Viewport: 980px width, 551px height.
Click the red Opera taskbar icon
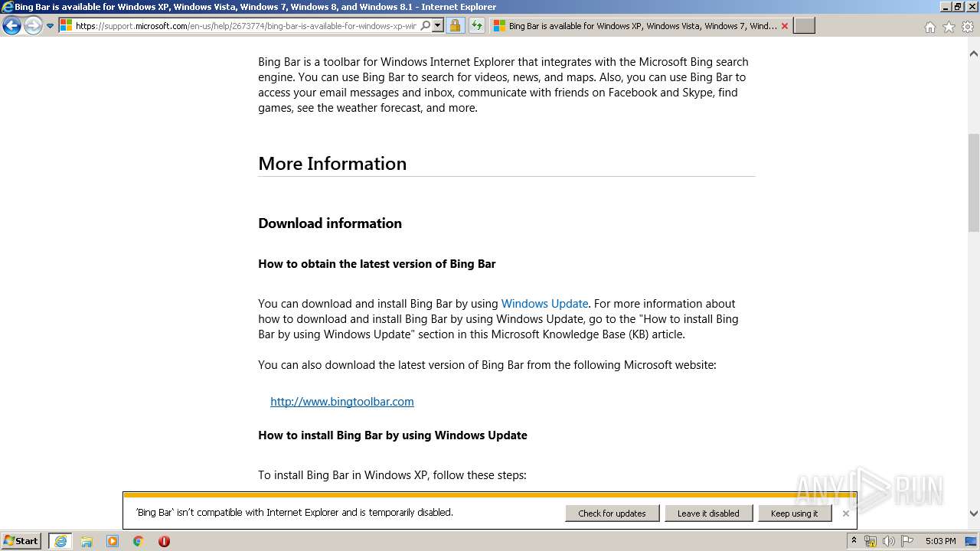pyautogui.click(x=164, y=541)
